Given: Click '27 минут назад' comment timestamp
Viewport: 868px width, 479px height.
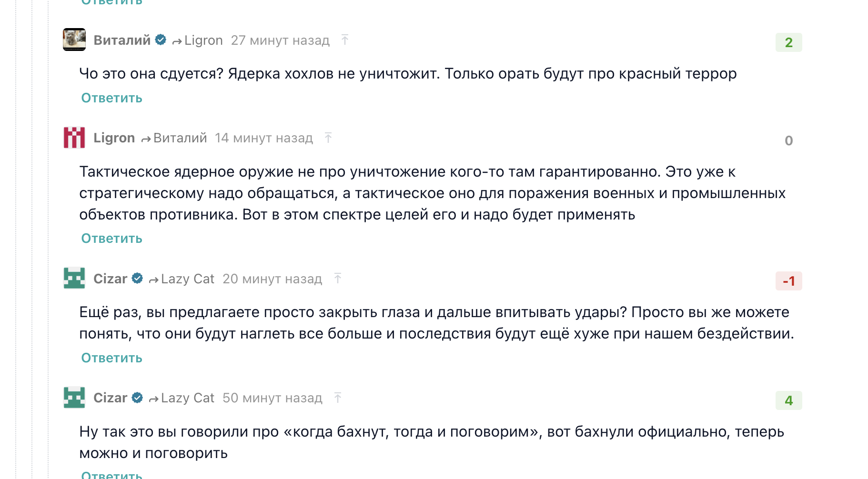Looking at the screenshot, I should tap(280, 40).
